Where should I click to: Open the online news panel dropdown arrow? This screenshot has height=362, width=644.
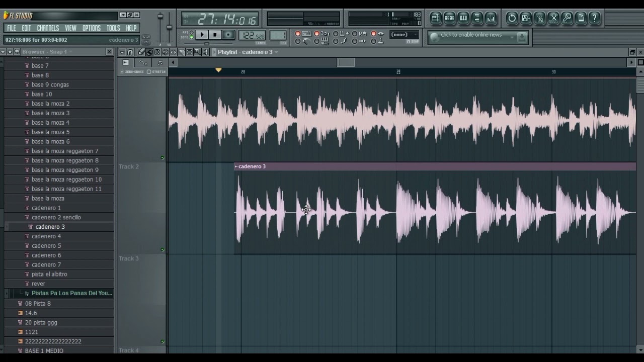point(512,37)
